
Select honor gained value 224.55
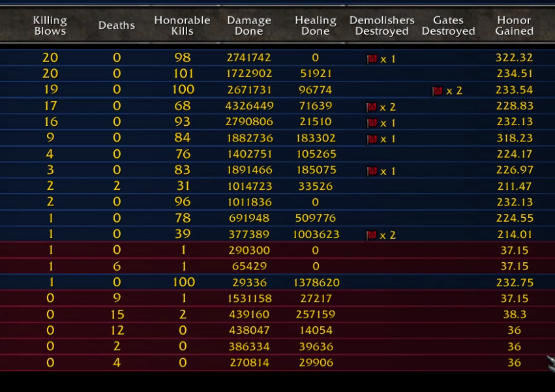pos(515,218)
